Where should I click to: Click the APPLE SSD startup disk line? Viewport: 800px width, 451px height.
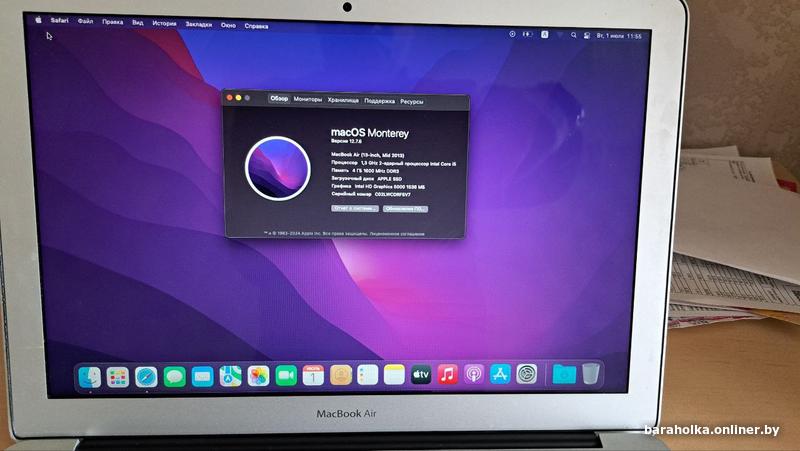366,179
